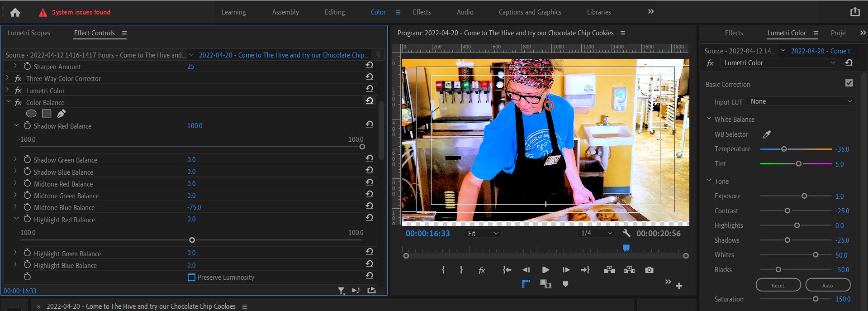The image size is (868, 311).
Task: Click the Reset tone button
Action: point(778,285)
